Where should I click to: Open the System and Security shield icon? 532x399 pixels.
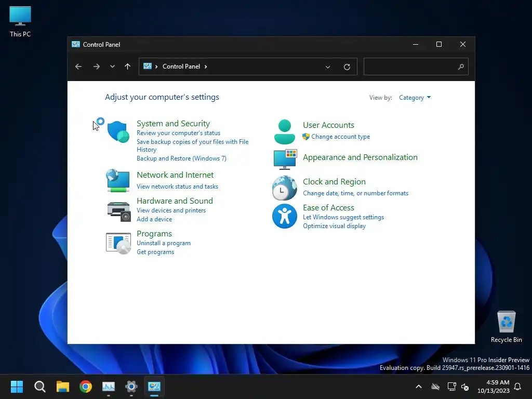pyautogui.click(x=118, y=131)
